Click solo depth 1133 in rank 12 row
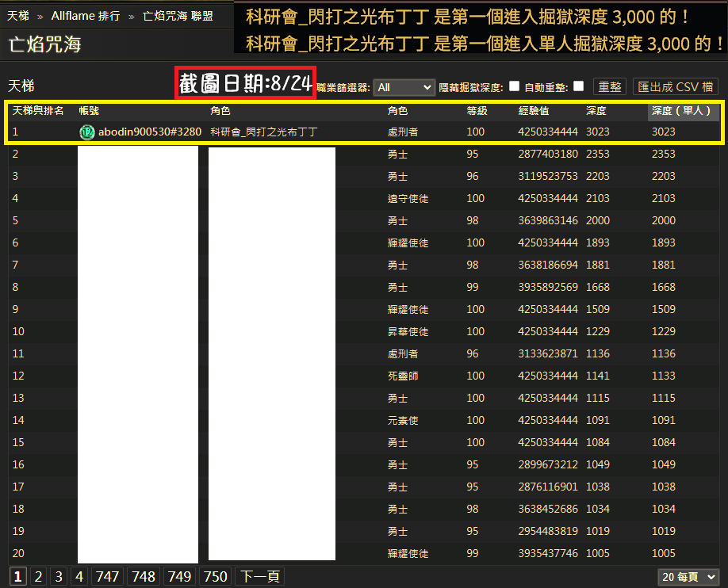This screenshot has width=728, height=588. point(664,376)
